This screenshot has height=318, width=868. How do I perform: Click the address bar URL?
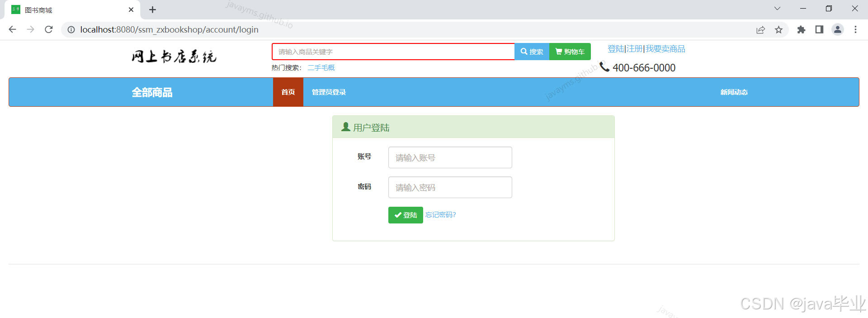click(169, 30)
